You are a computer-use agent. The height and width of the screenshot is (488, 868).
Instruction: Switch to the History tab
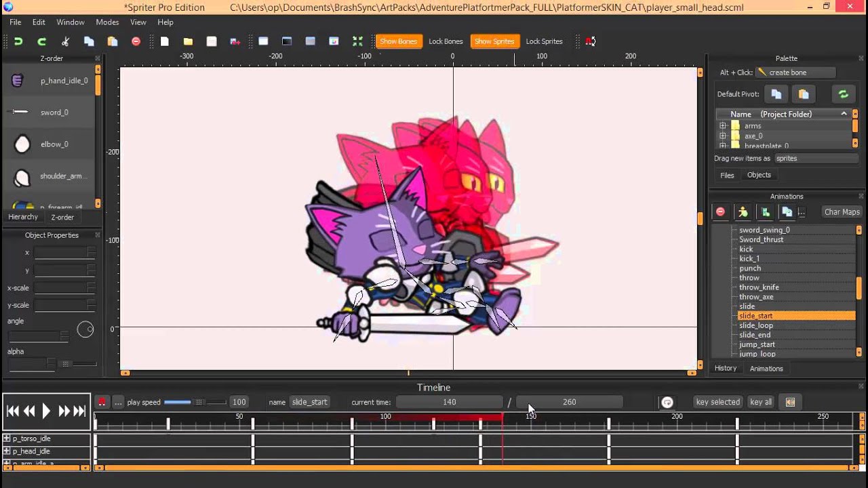tap(726, 368)
